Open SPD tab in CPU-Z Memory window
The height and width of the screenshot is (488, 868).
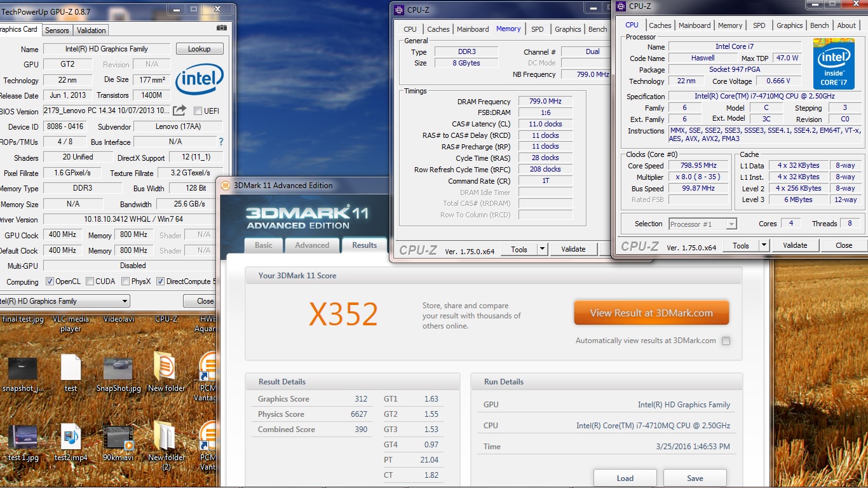(x=538, y=29)
